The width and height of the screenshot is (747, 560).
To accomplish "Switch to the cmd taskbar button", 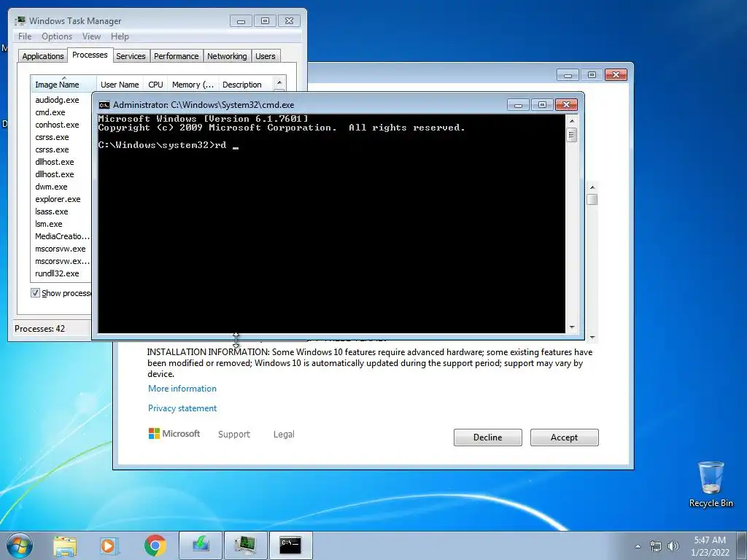I will click(x=290, y=545).
